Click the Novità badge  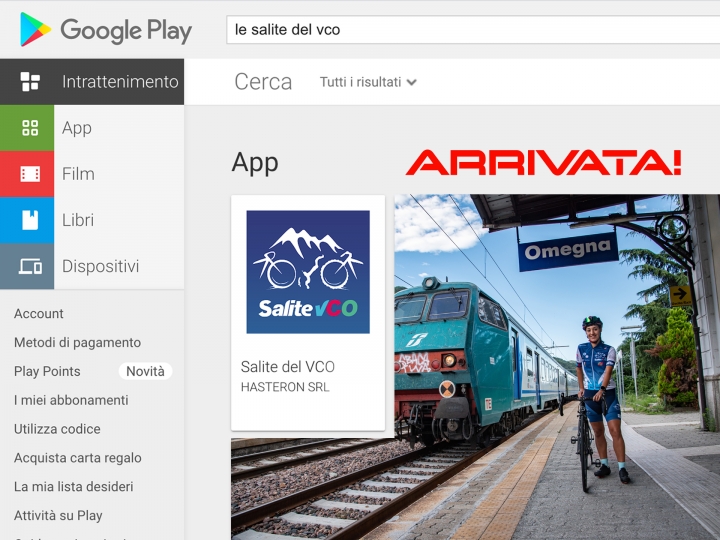click(145, 371)
